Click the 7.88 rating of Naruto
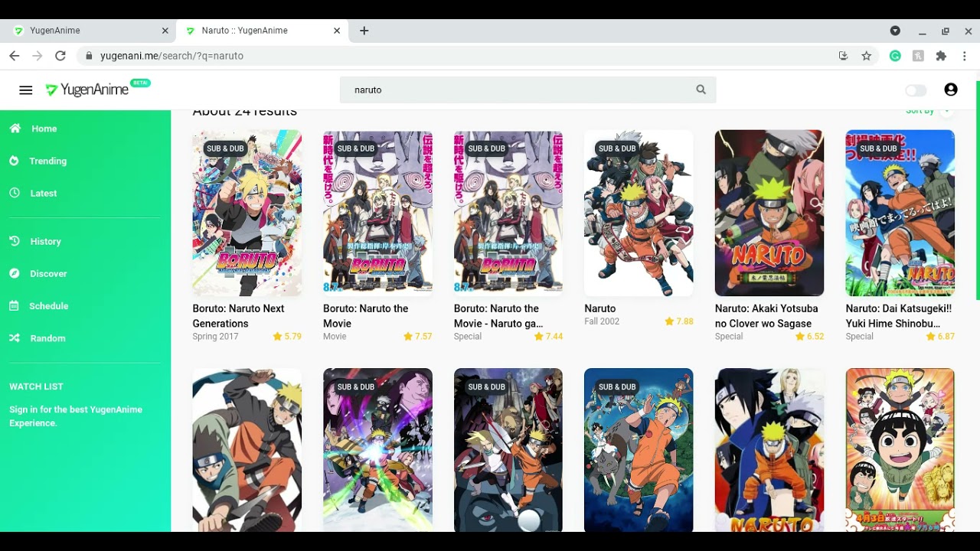The height and width of the screenshot is (551, 980). (679, 321)
